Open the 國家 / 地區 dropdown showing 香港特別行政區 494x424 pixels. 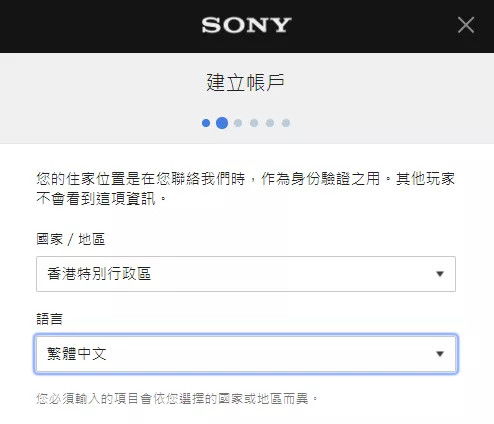point(246,274)
